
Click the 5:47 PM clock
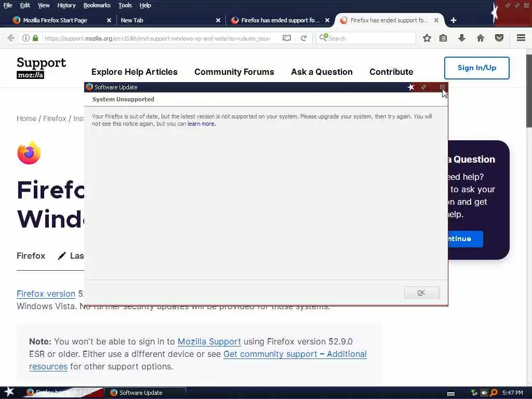coord(512,393)
